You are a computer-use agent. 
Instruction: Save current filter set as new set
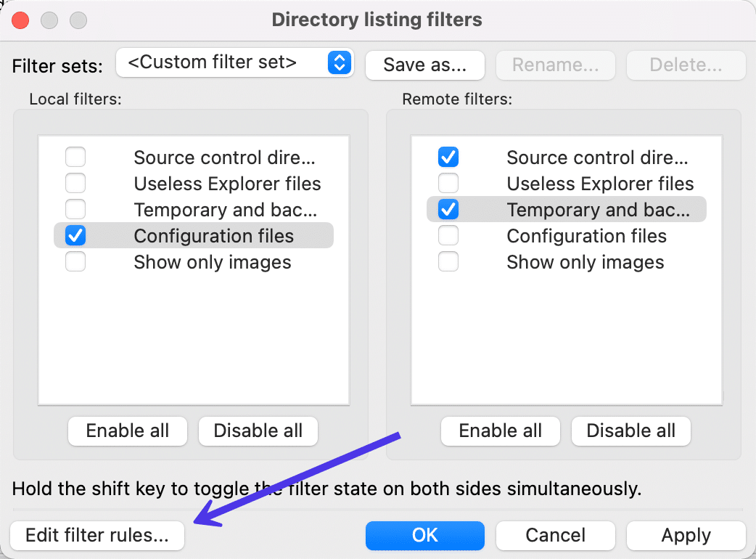point(424,65)
